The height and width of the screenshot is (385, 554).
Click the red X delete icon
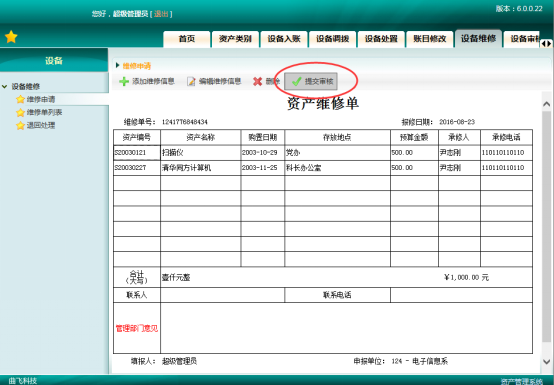(x=258, y=82)
